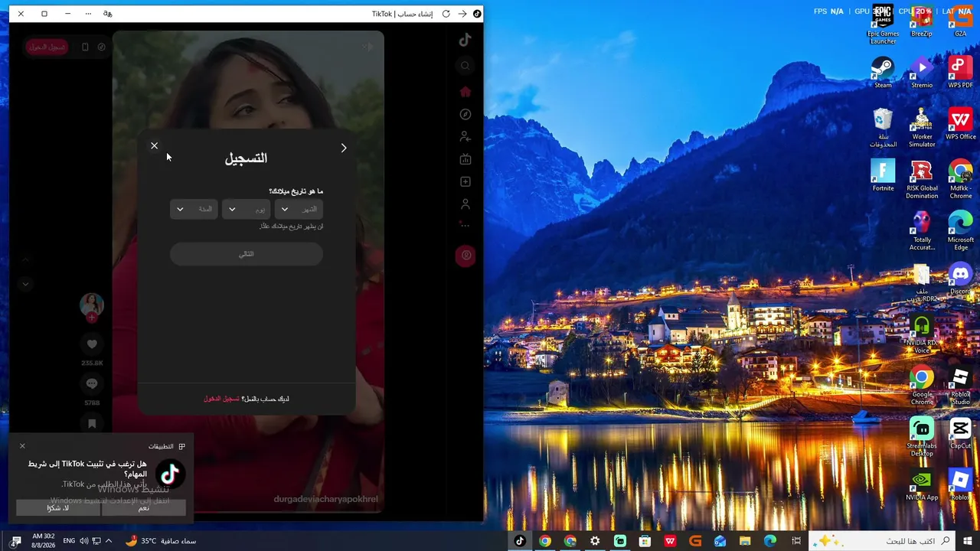Open the Windows Start menu
The image size is (980, 551).
pyautogui.click(x=968, y=541)
